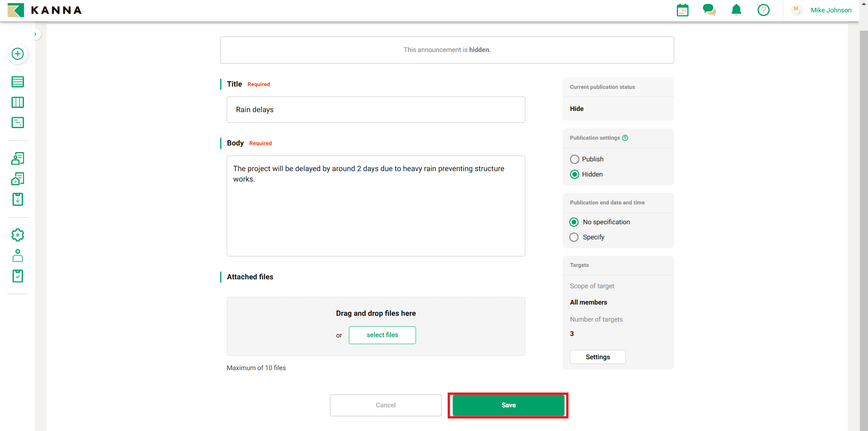Viewport: 868px width, 431px height.
Task: Expand the collapsed left sidebar panel
Action: click(36, 34)
